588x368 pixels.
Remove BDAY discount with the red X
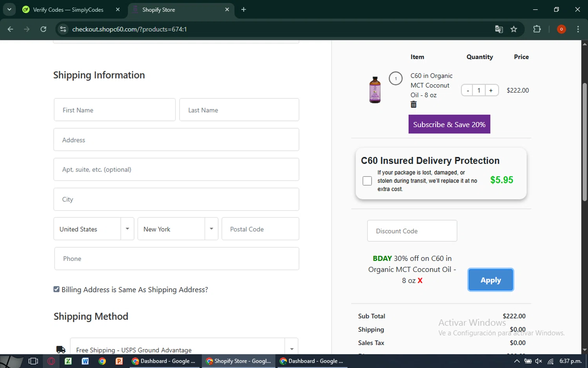[x=420, y=281]
